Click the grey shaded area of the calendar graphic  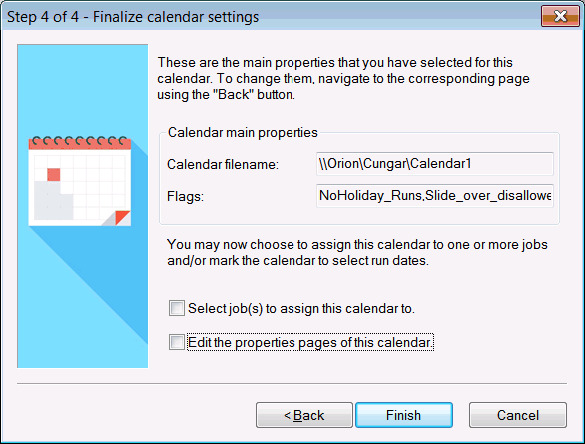click(x=53, y=201)
